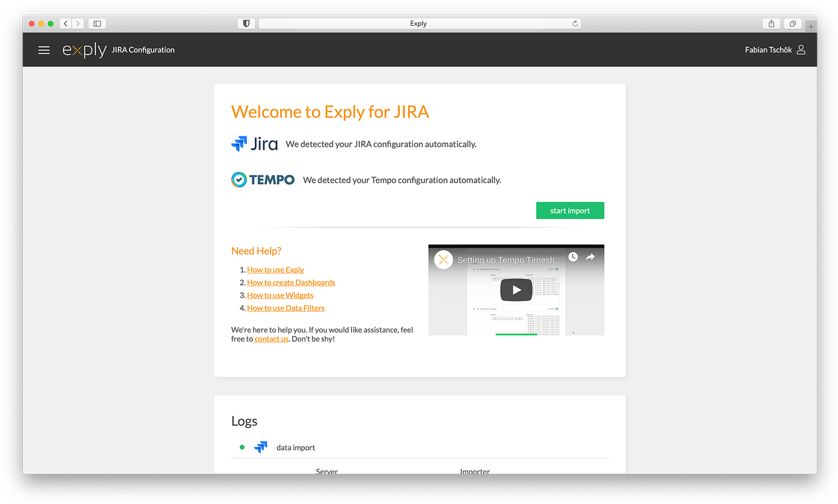Click the Jira icon in Logs
The image size is (838, 504).
point(261,447)
